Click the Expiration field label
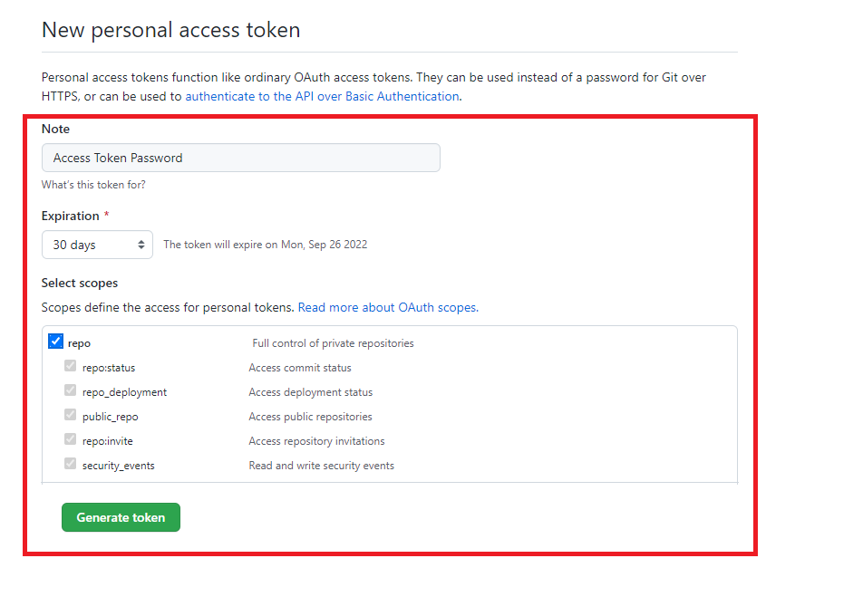Viewport: 863px width, 616px height. [71, 217]
